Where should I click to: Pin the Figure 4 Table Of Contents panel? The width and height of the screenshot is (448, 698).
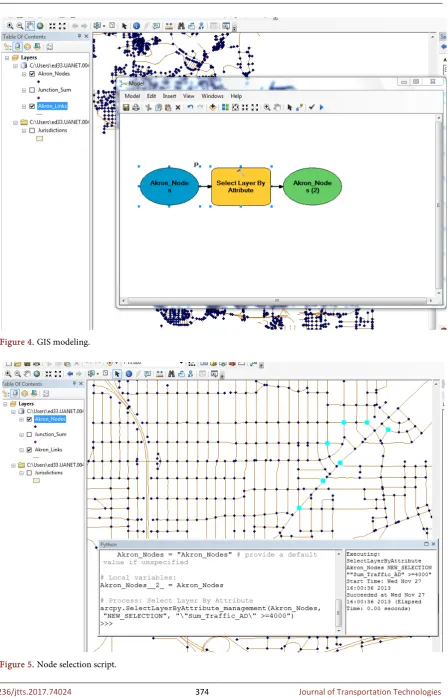pos(80,37)
